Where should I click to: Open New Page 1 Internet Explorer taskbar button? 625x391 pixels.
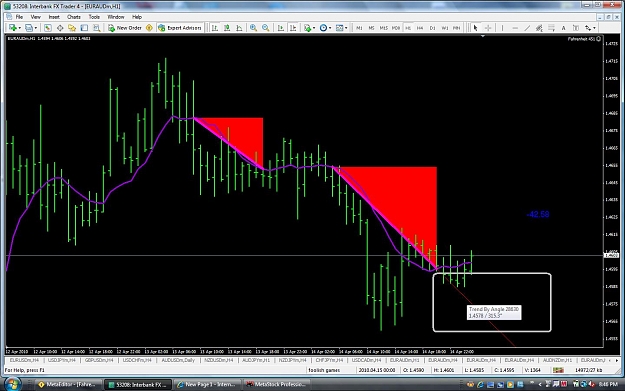point(206,385)
